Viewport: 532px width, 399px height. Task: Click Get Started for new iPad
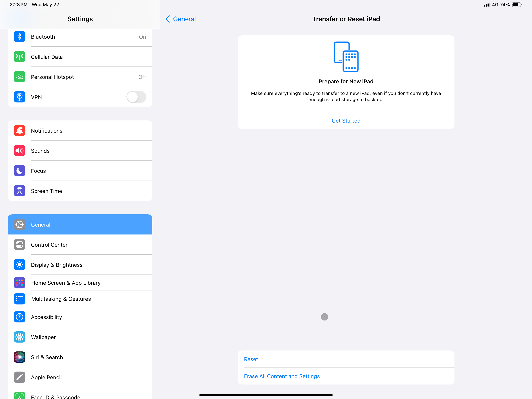tap(346, 120)
